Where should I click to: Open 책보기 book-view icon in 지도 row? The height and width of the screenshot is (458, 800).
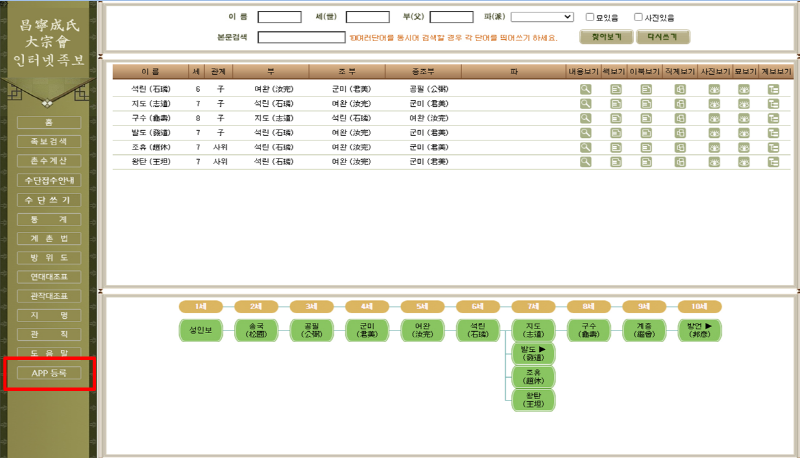pos(616,103)
